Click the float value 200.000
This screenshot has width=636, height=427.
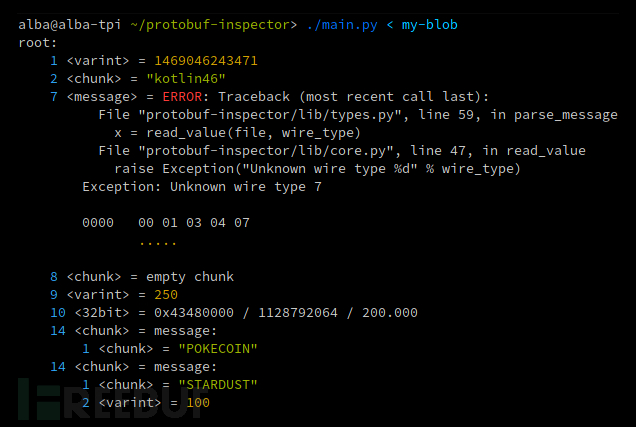point(390,313)
